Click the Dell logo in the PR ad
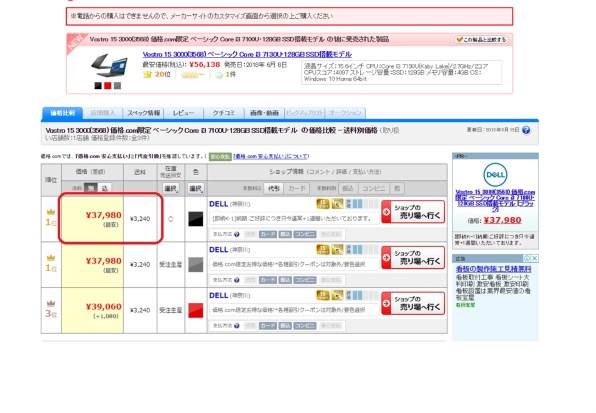Viewport: 596px width, 413px height. 495,174
